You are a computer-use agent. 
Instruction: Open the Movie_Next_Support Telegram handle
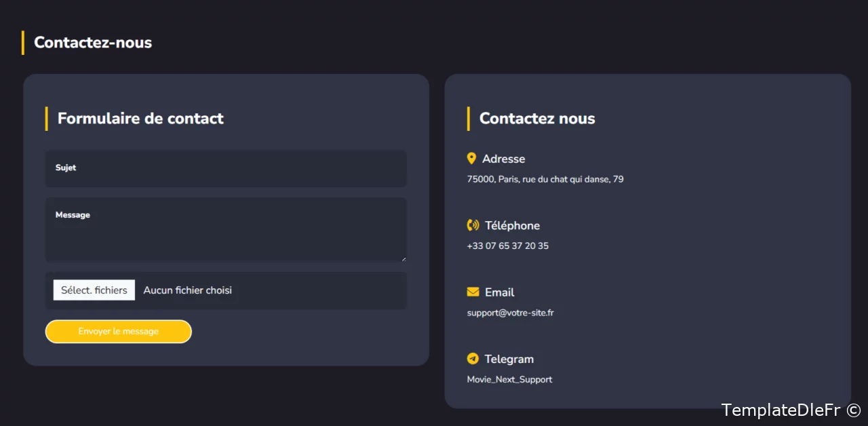coord(510,380)
